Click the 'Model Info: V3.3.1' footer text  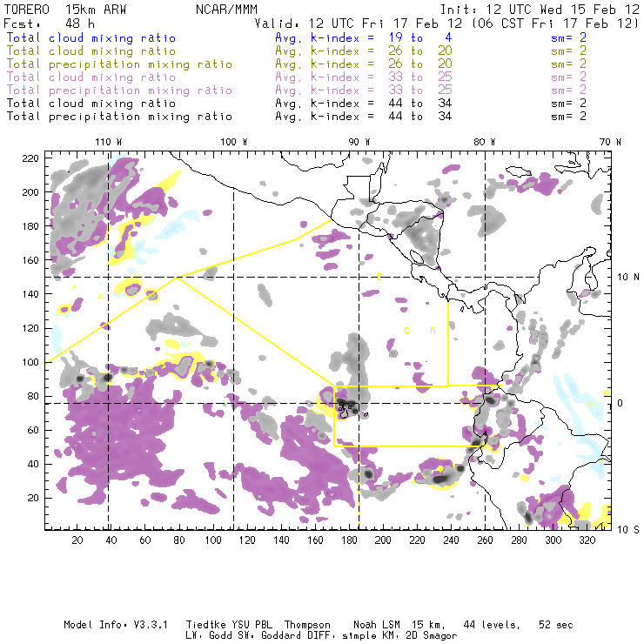(116, 625)
